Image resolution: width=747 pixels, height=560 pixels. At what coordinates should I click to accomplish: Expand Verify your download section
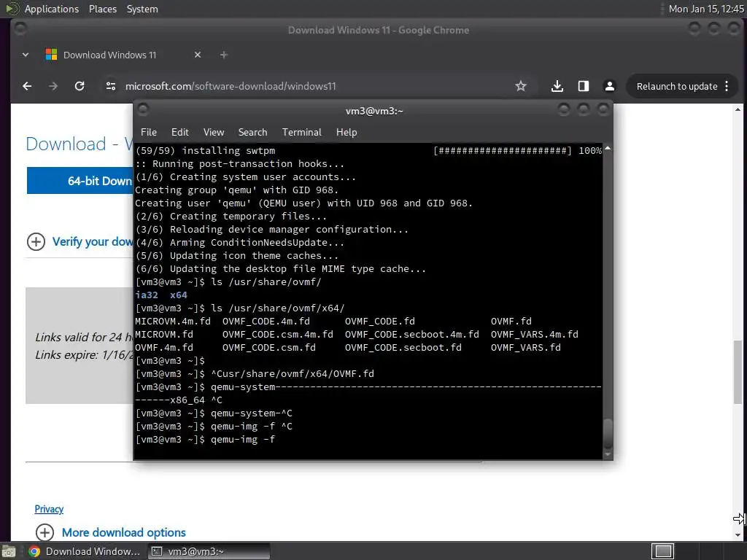[80, 241]
